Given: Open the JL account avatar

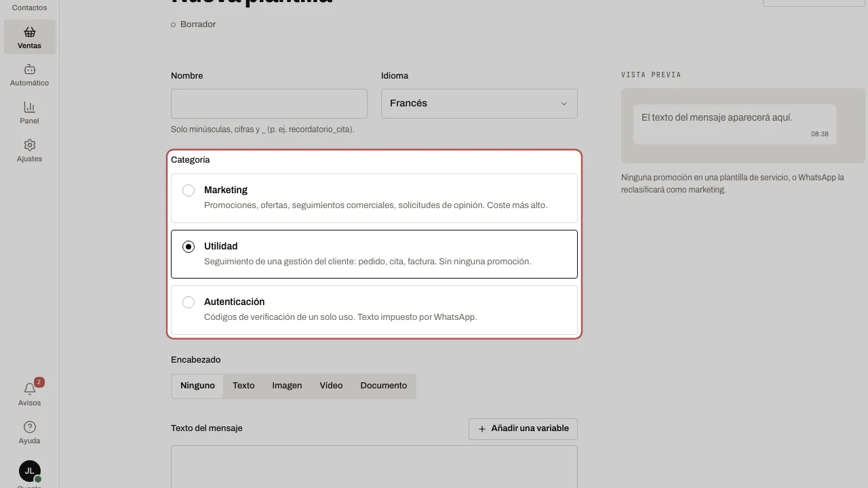Looking at the screenshot, I should [29, 471].
